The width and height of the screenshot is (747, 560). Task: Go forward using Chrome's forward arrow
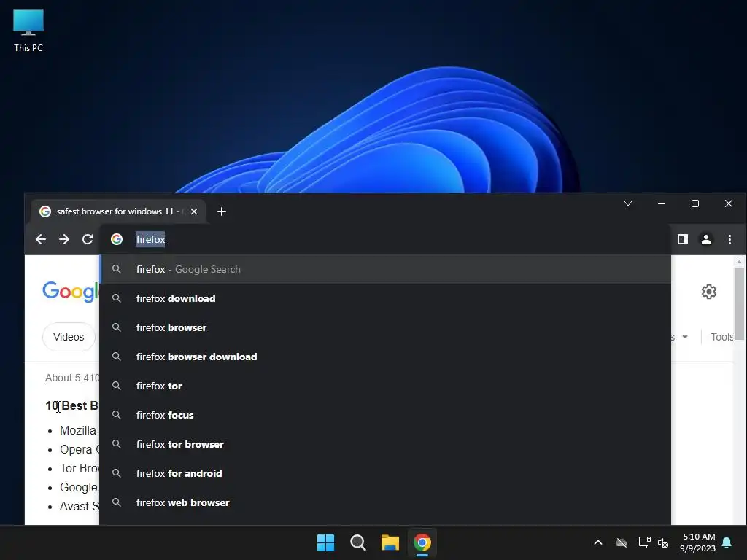pos(64,239)
